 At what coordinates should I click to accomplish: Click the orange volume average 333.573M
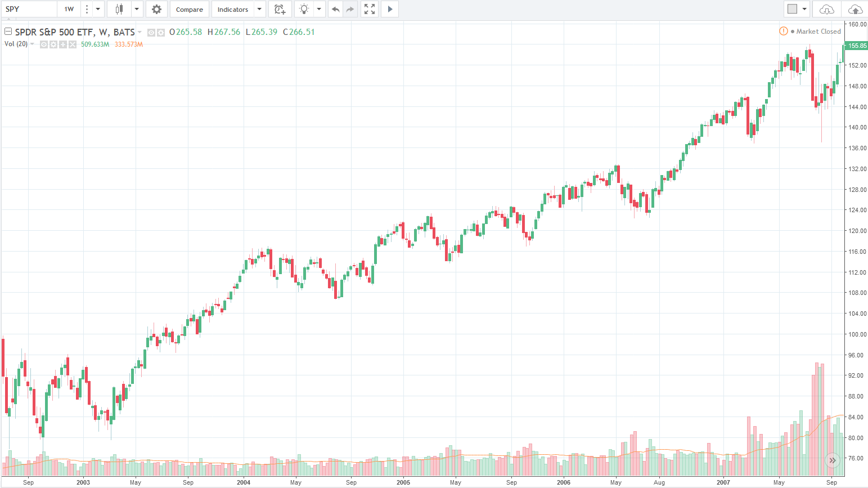[x=129, y=44]
